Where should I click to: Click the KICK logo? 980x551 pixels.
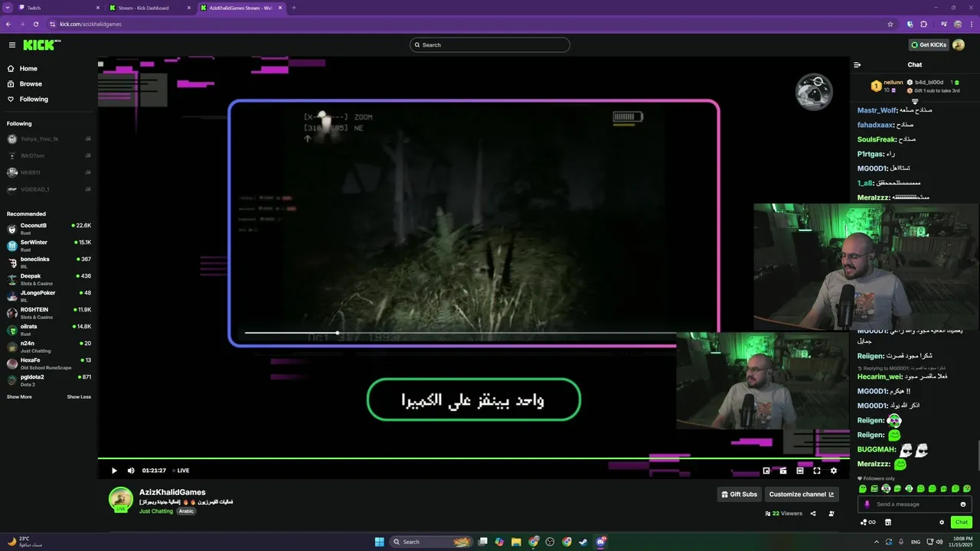pyautogui.click(x=41, y=45)
